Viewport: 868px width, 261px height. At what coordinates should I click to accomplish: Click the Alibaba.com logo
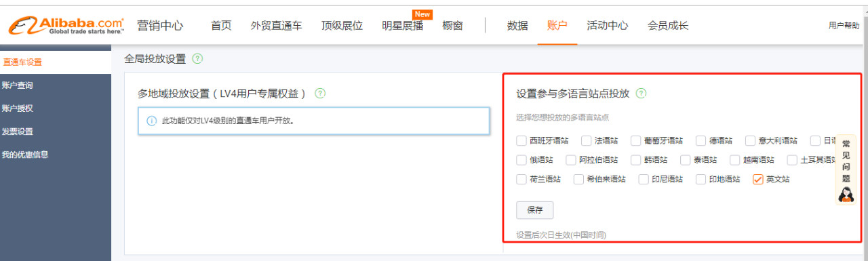click(x=66, y=26)
